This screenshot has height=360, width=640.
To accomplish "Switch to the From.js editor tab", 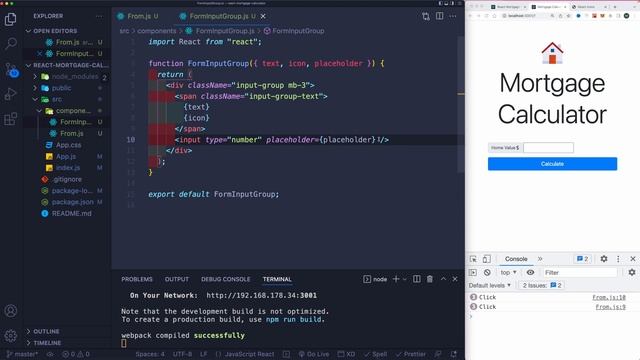I will [138, 16].
